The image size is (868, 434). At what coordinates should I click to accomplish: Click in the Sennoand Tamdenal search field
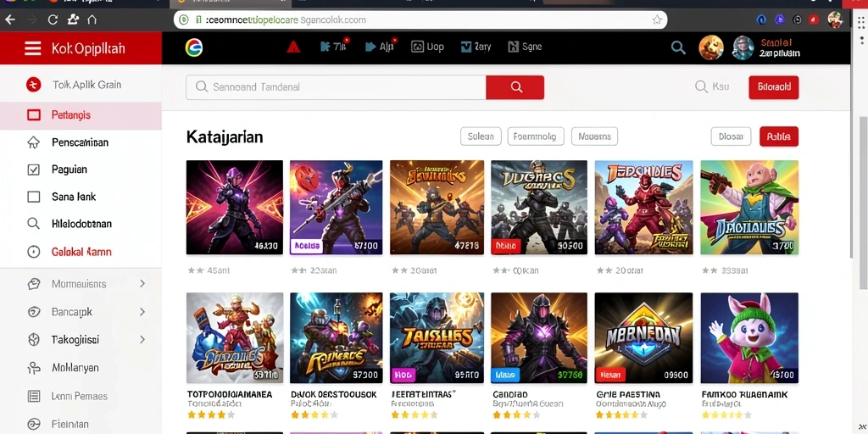(x=336, y=87)
